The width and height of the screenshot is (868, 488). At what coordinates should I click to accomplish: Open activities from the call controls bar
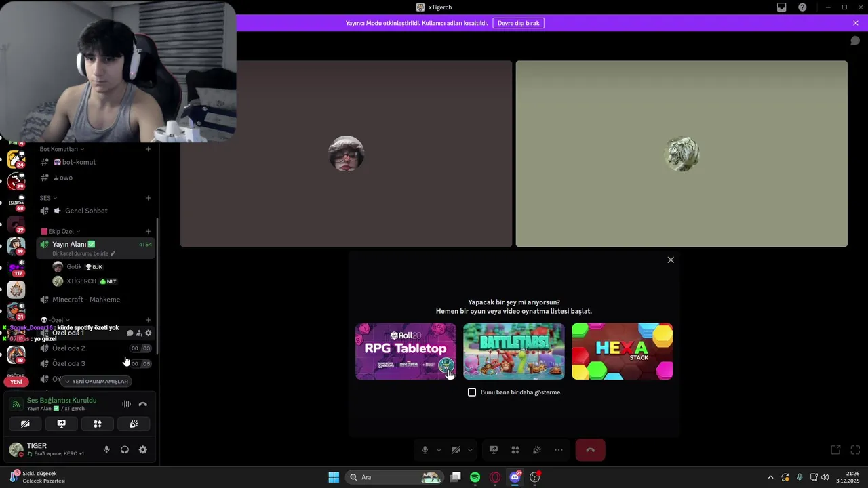515,450
